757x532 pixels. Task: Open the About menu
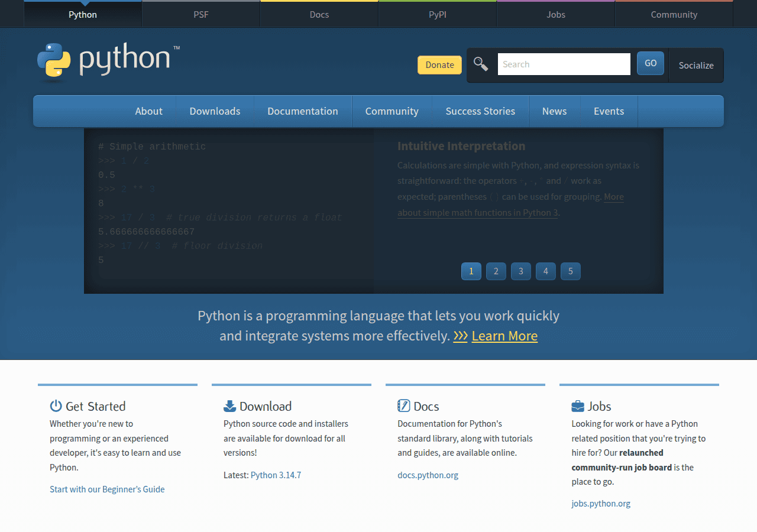pyautogui.click(x=148, y=111)
